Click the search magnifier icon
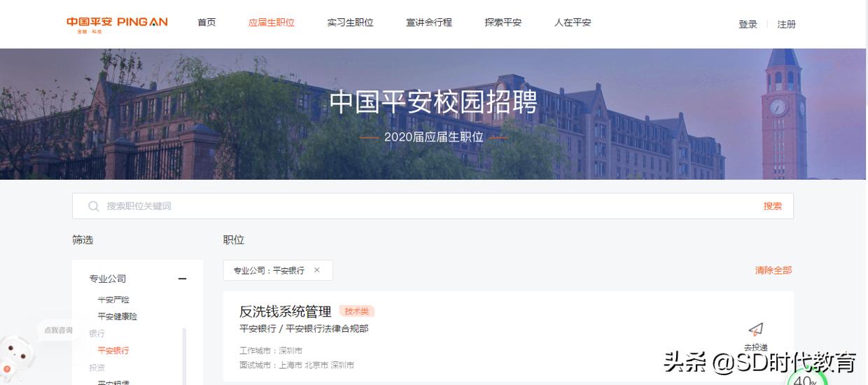This screenshot has width=868, height=385. pyautogui.click(x=93, y=206)
